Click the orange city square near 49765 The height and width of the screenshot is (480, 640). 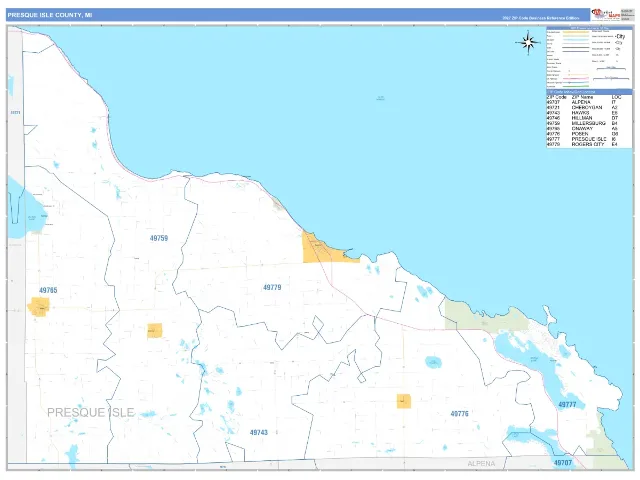pyautogui.click(x=39, y=307)
